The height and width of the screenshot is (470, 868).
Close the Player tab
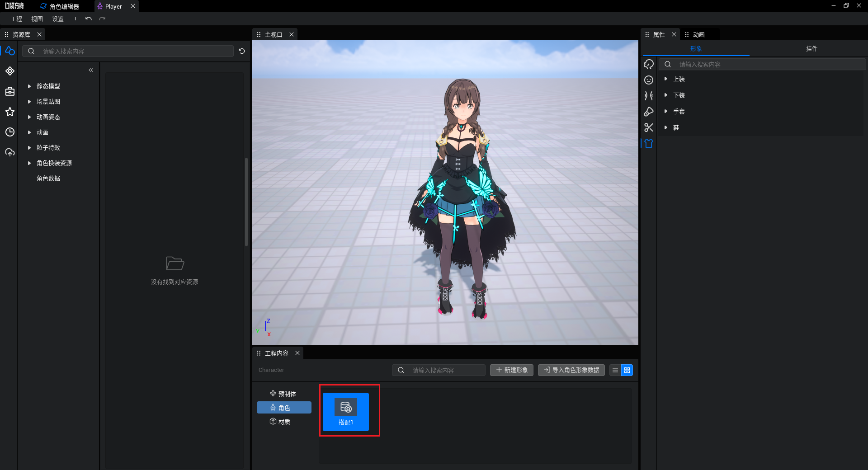(x=133, y=6)
